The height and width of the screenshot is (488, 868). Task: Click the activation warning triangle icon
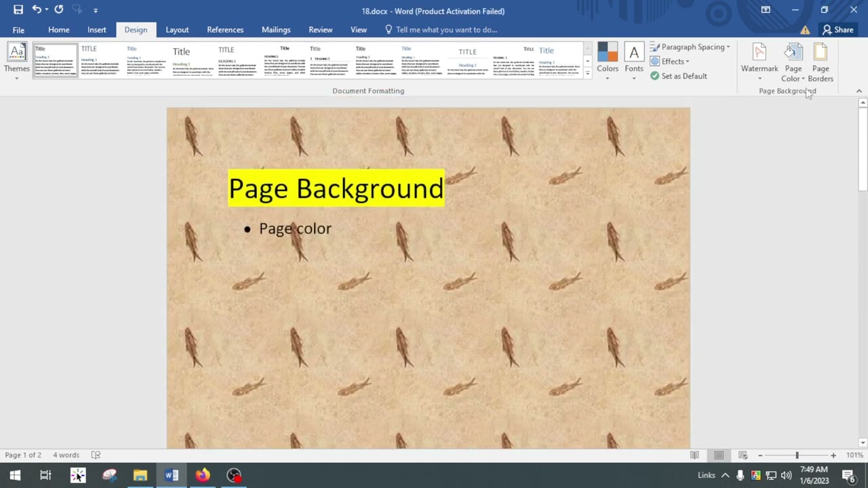point(805,30)
